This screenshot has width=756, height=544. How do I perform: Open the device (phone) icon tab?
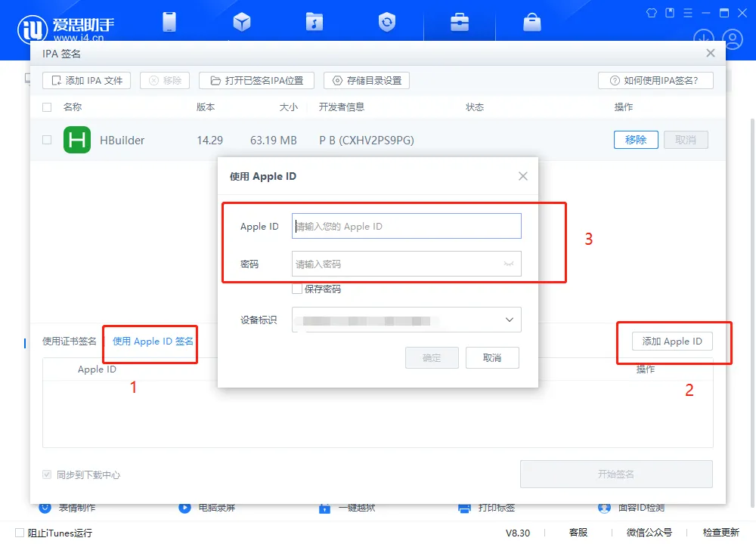pyautogui.click(x=169, y=22)
